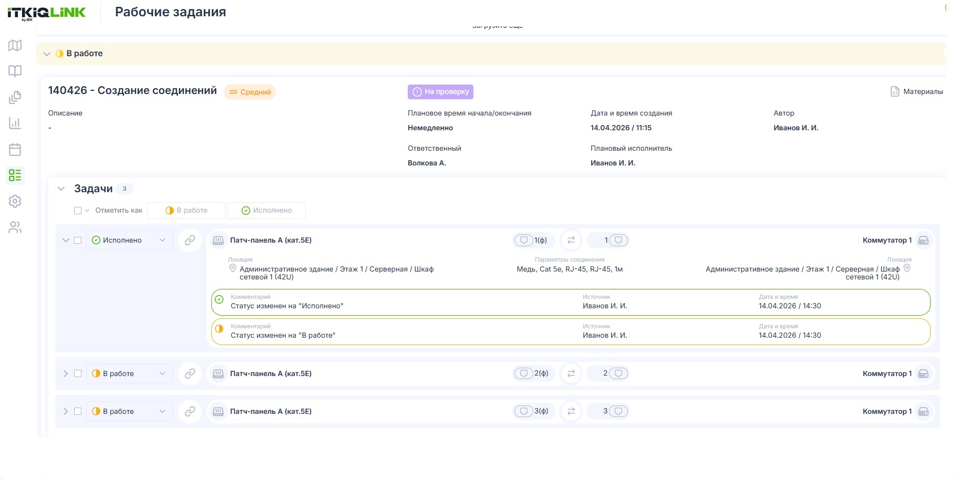The image size is (980, 479).
Task: Click swap arrows icon for port 2(ф)
Action: point(571,373)
